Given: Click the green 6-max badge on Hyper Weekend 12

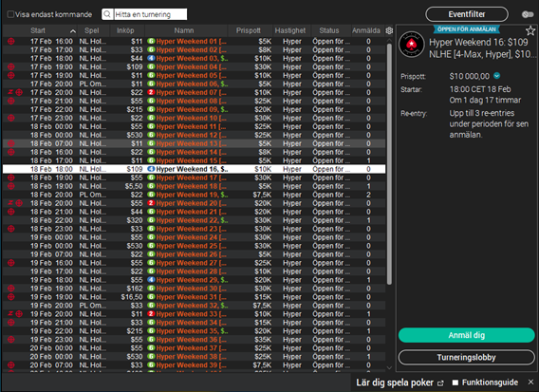Looking at the screenshot, I should point(151,135).
